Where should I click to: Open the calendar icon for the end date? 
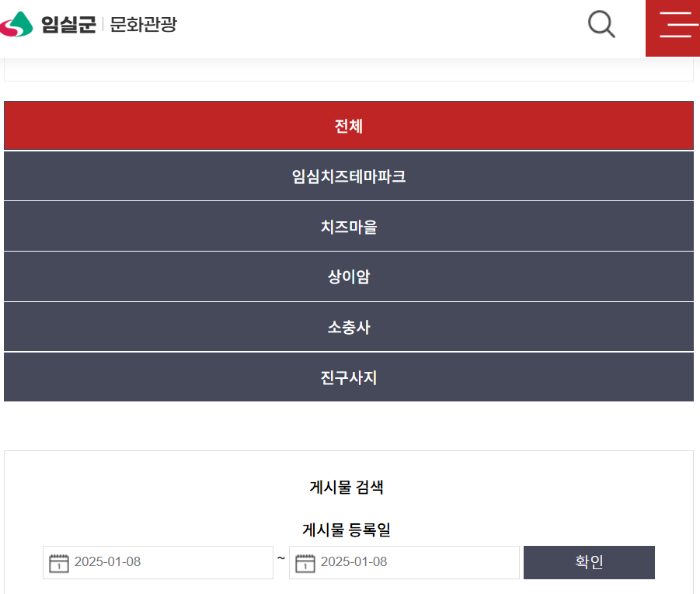point(305,562)
